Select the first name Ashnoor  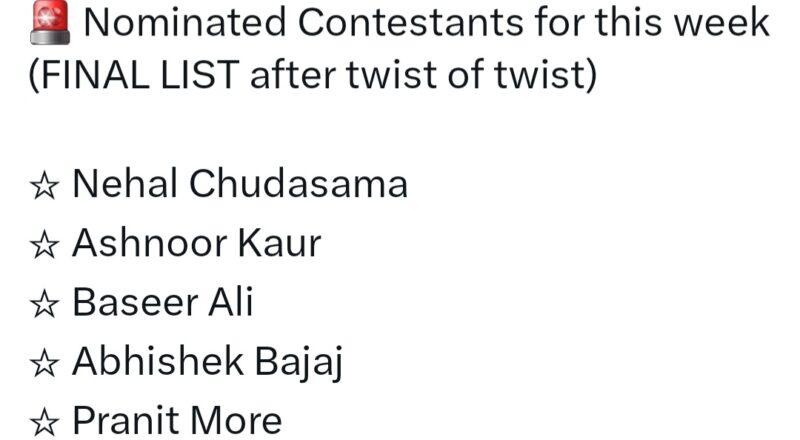151,243
